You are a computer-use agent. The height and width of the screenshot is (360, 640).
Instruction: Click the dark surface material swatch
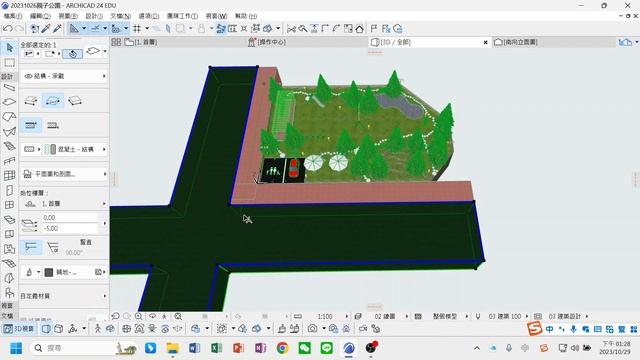pyautogui.click(x=49, y=272)
